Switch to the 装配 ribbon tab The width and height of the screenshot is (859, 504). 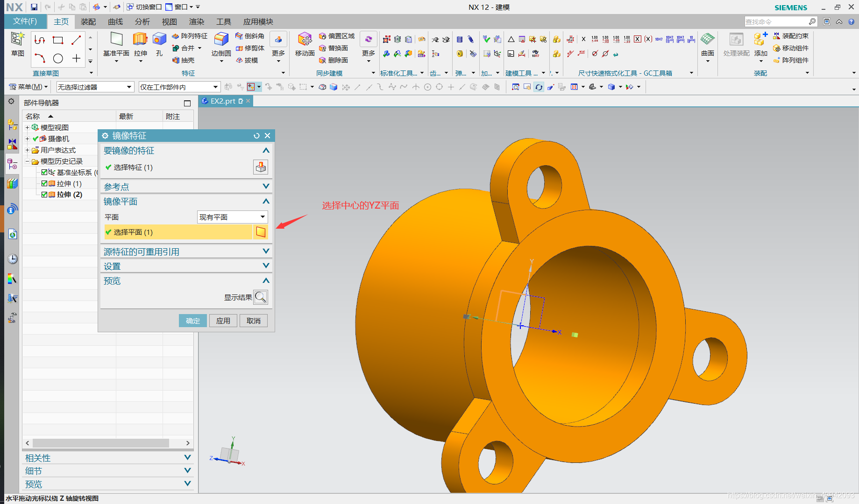(88, 21)
